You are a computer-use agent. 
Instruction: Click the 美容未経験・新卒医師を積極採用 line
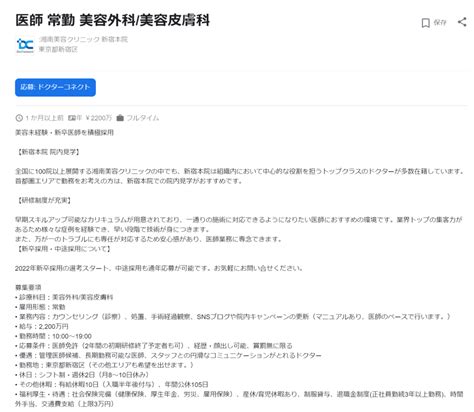[65, 132]
